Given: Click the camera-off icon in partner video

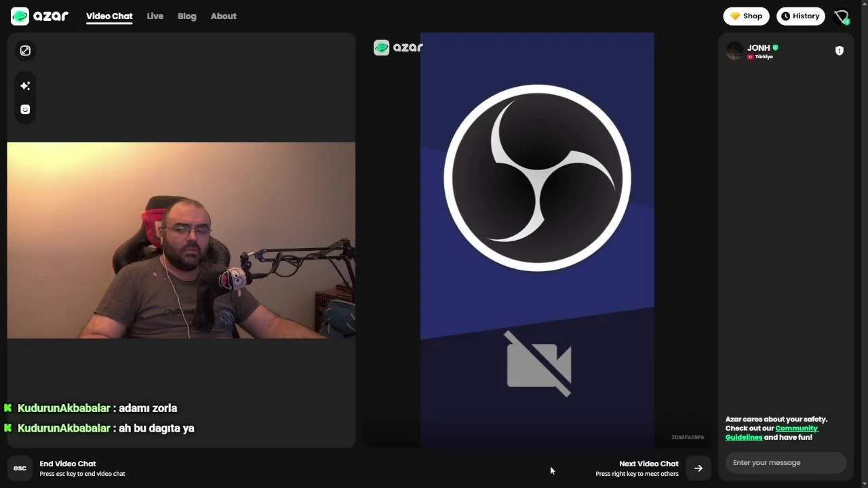Looking at the screenshot, I should (x=539, y=363).
